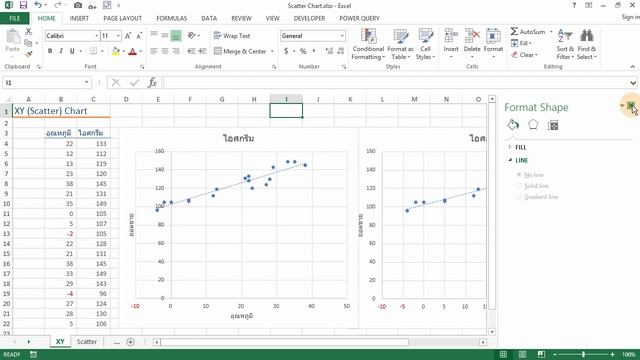The width and height of the screenshot is (640, 360).
Task: Click the Format cells button
Action: [x=493, y=44]
